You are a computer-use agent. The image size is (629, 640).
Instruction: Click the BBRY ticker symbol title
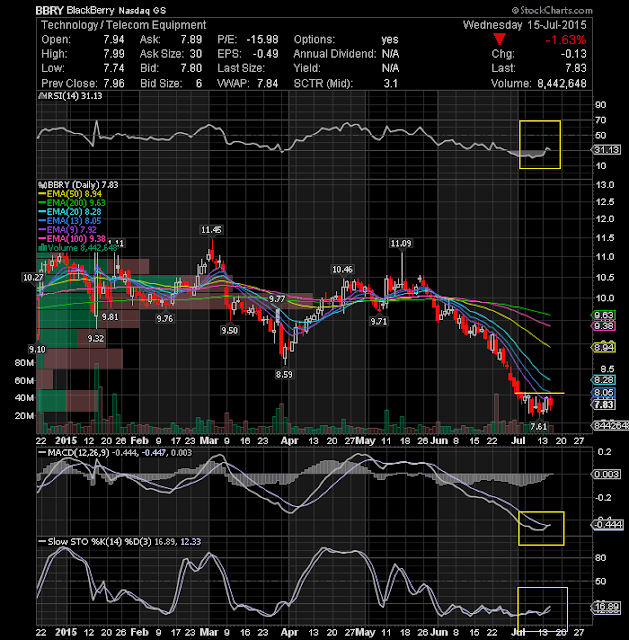click(49, 10)
